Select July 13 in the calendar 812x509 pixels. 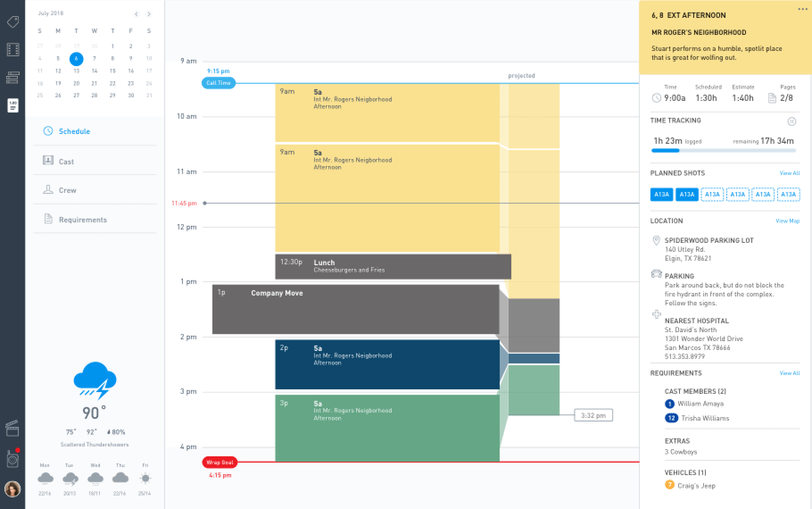[x=76, y=71]
